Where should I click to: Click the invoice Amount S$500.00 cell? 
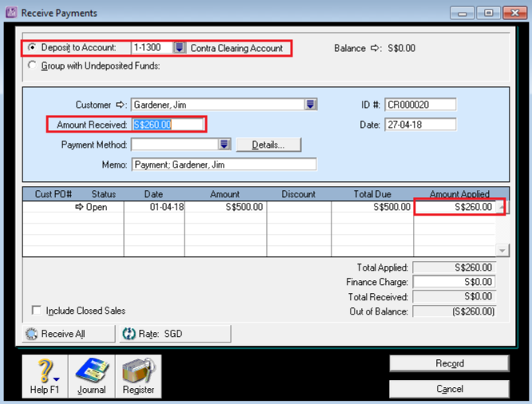225,207
